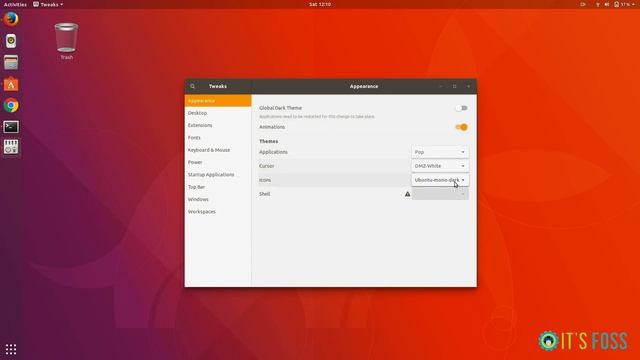The width and height of the screenshot is (640, 360).
Task: Click the Shell label text
Action: coord(264,194)
